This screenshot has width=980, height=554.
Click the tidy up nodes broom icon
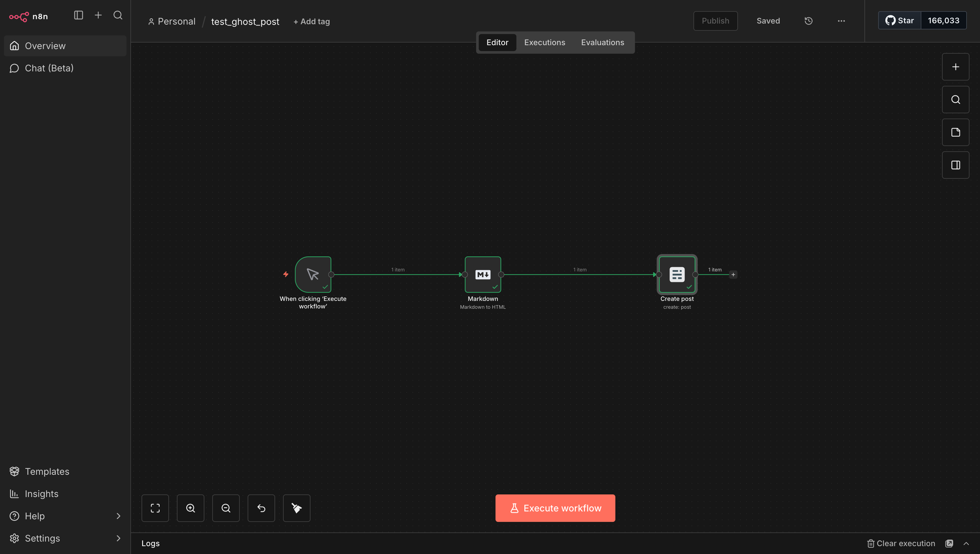[x=296, y=508]
